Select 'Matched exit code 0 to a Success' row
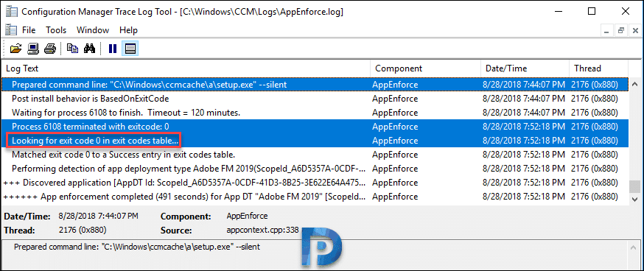Screen dimensions: 644x271 [x=315, y=155]
